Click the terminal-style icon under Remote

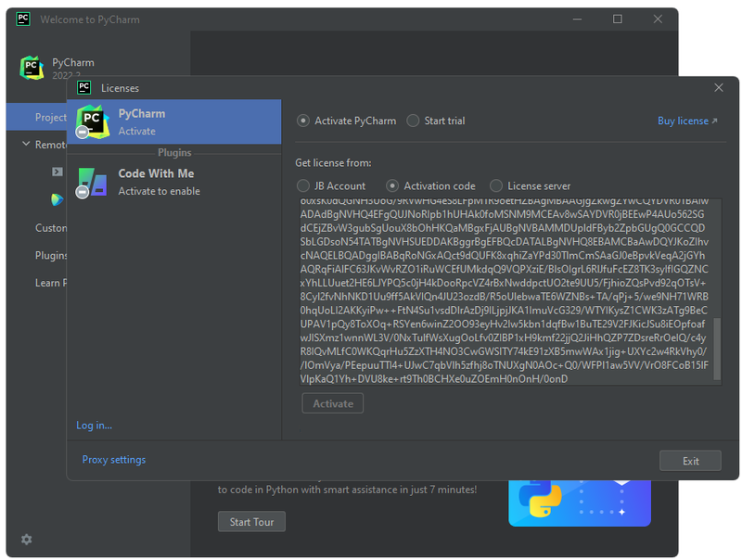58,172
